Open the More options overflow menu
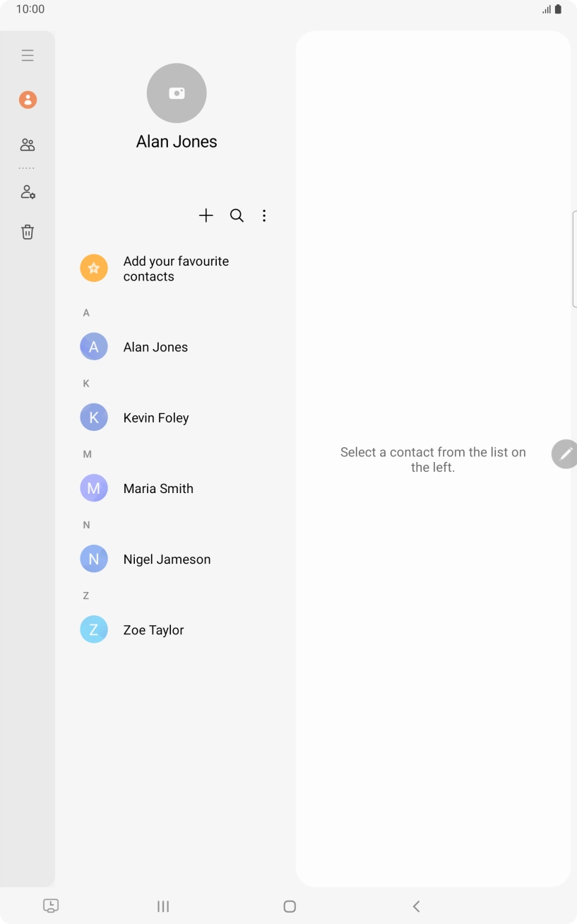 pos(264,215)
